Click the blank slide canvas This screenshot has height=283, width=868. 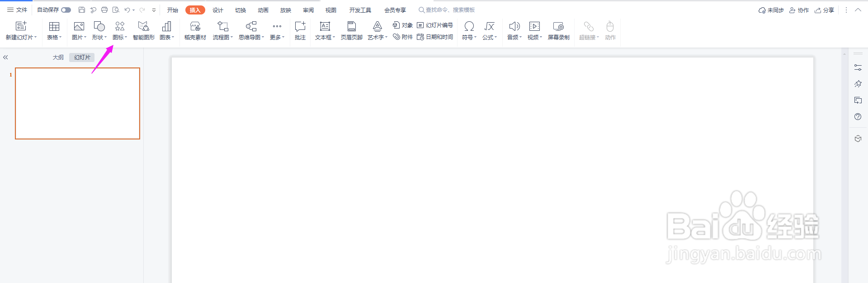tap(492, 170)
